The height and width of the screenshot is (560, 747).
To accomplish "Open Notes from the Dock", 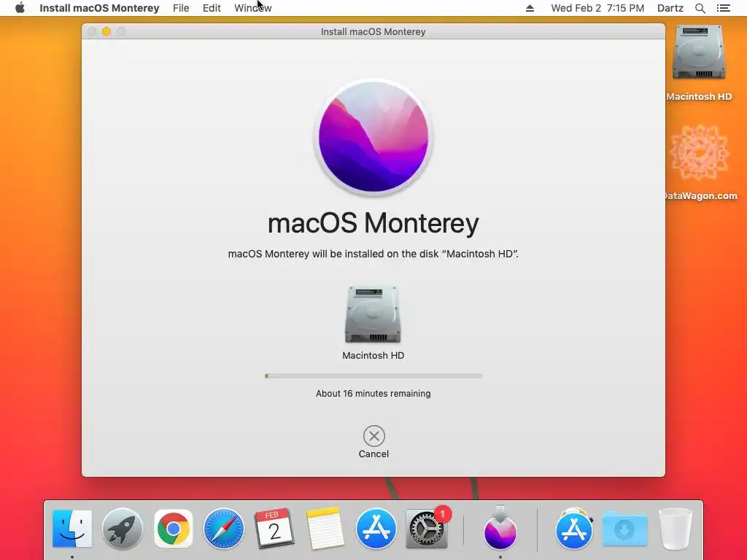I will 325,529.
